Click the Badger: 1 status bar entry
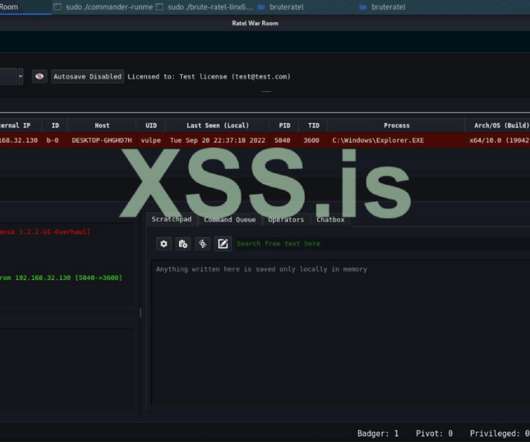 tap(378, 434)
